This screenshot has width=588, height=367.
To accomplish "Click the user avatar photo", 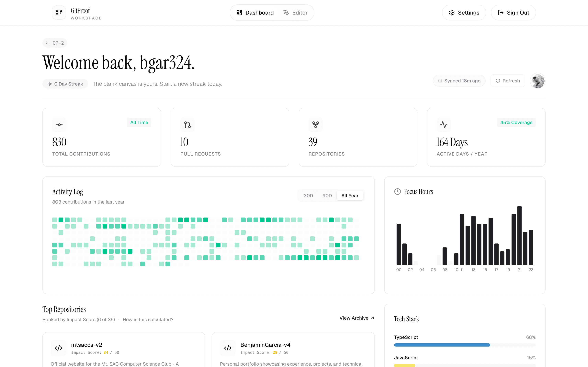I will click(x=537, y=81).
